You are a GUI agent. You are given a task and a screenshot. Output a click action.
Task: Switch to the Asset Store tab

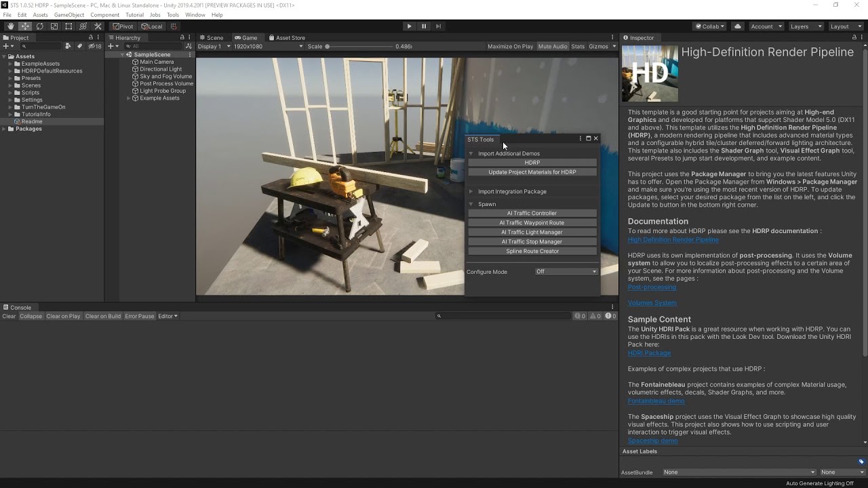tap(287, 38)
